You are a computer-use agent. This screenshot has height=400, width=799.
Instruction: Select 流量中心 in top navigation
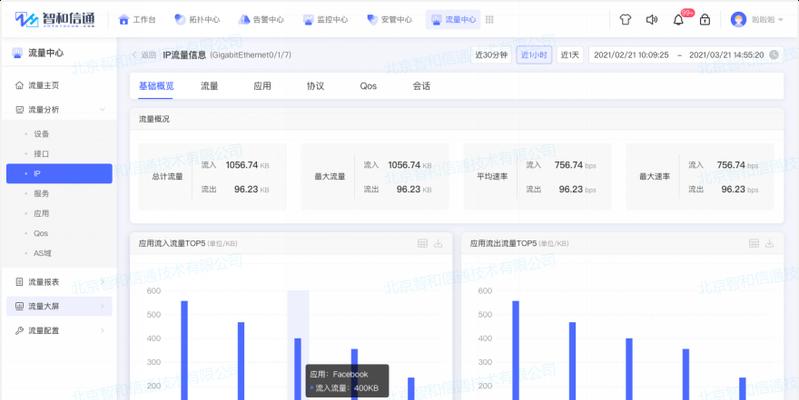click(x=453, y=20)
